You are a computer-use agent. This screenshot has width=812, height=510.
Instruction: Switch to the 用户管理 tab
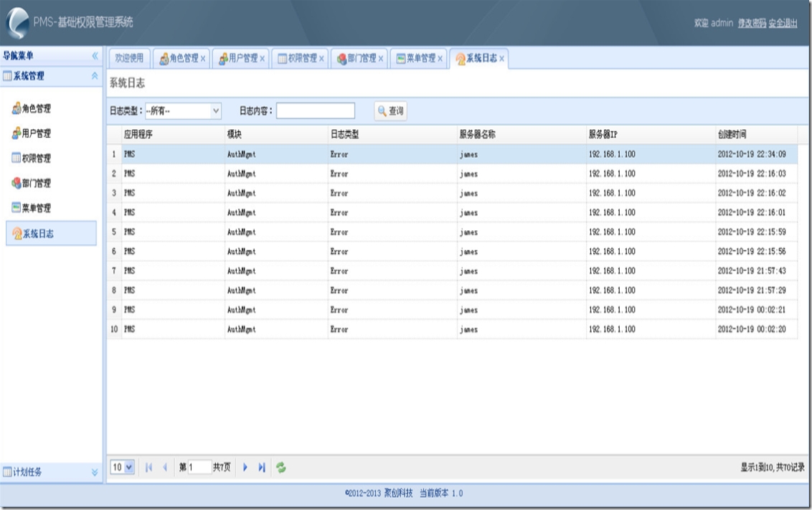(x=238, y=59)
